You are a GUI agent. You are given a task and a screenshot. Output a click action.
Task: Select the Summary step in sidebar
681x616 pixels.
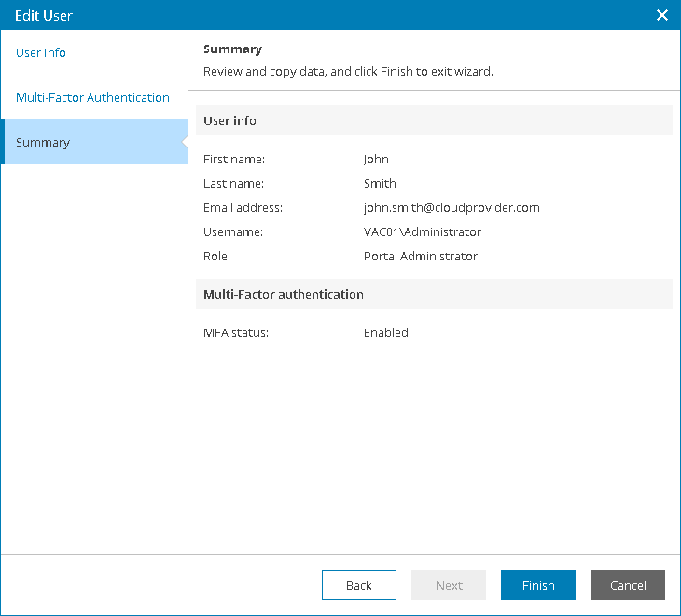click(x=43, y=143)
